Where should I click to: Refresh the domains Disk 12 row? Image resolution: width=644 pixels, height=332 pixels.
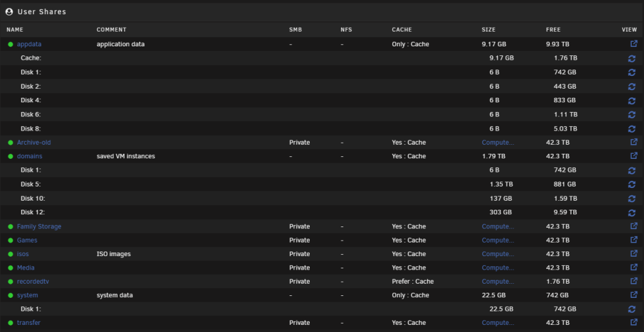pos(632,212)
